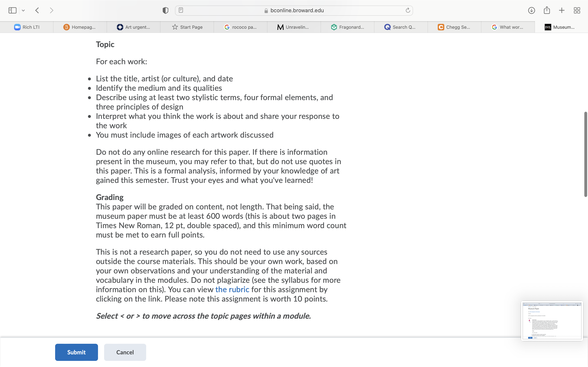Switch to the Chegg Se... tab

pos(454,27)
